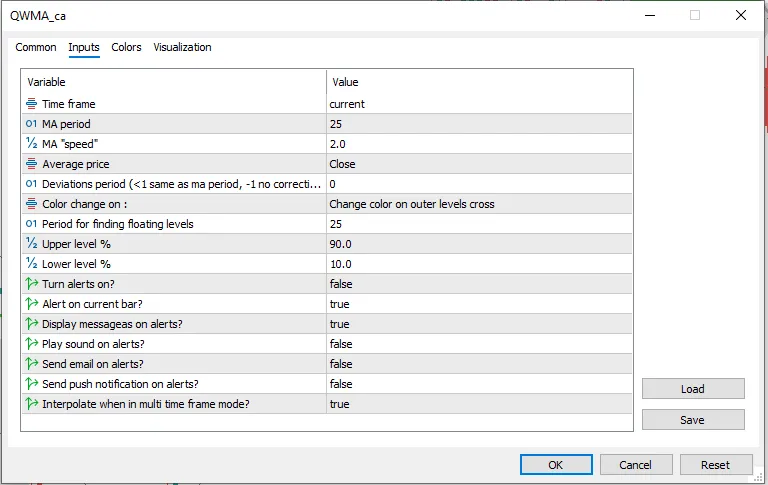Edit the MA "speed" value 2.0
The width and height of the screenshot is (768, 485).
pos(479,144)
